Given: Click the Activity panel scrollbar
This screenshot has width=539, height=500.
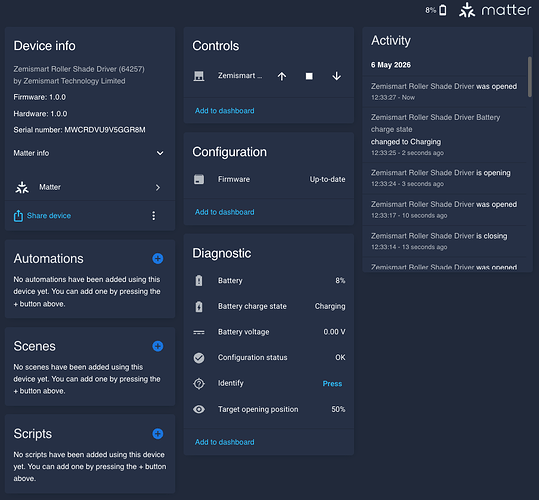Looking at the screenshot, I should [x=530, y=77].
